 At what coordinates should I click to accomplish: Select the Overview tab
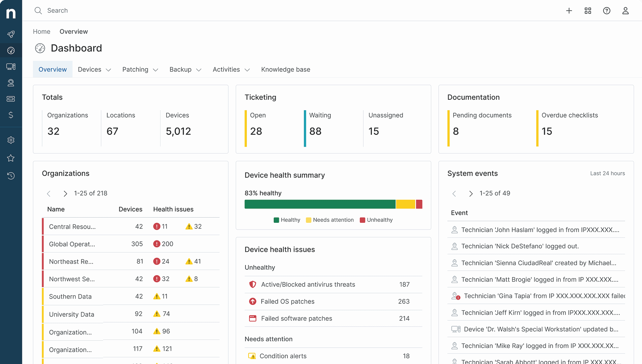[x=53, y=69]
